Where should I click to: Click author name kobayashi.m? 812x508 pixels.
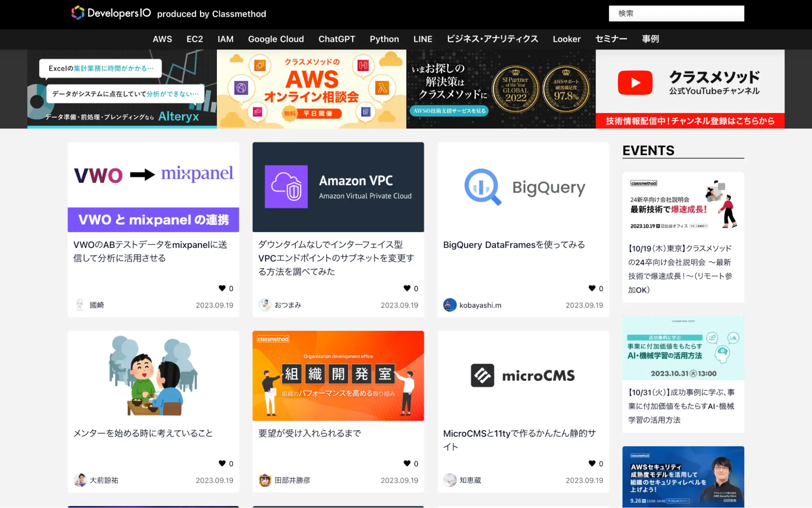point(480,305)
